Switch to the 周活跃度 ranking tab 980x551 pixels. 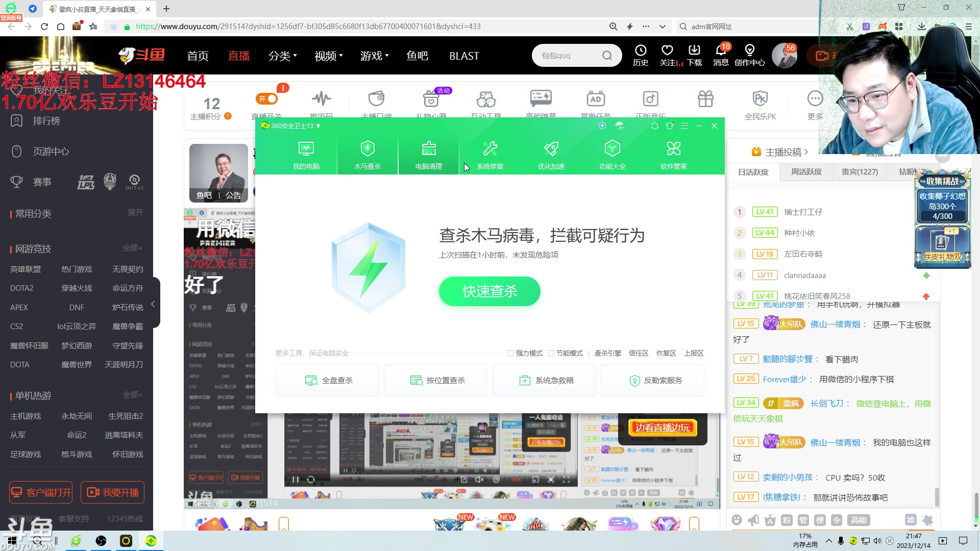(806, 172)
